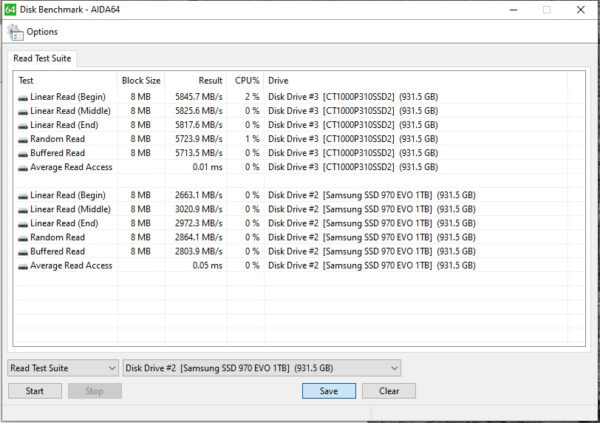This screenshot has width=600, height=423.
Task: Click drive icon beside 0.01 ms Average Read Access
Action: pos(23,168)
